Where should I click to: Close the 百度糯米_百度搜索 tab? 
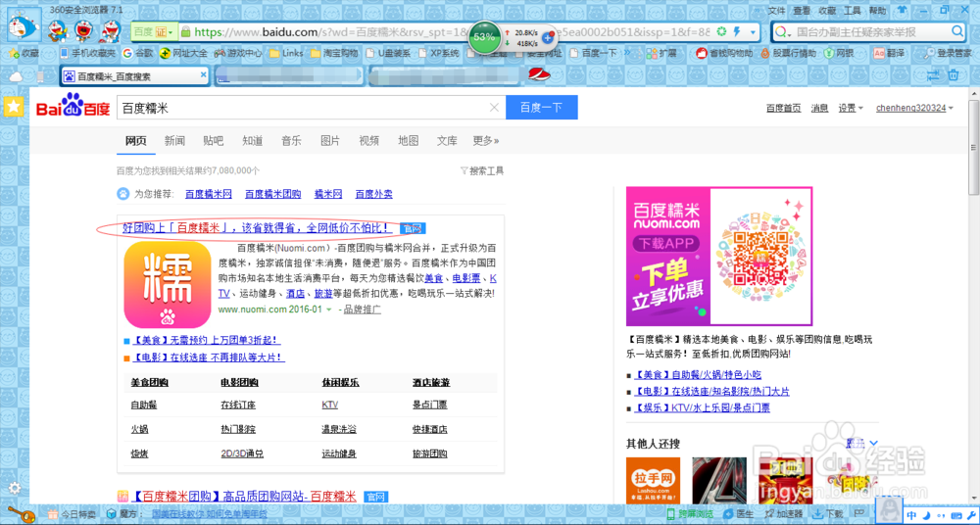203,74
